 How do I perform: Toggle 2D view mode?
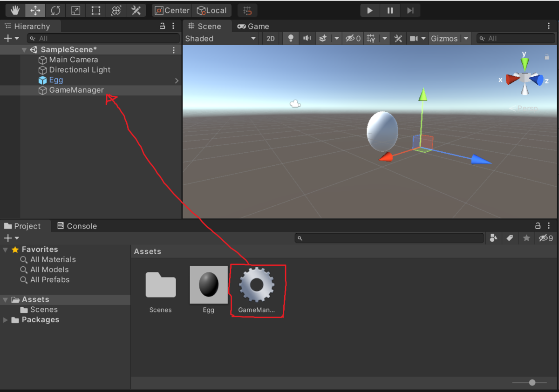pos(271,39)
